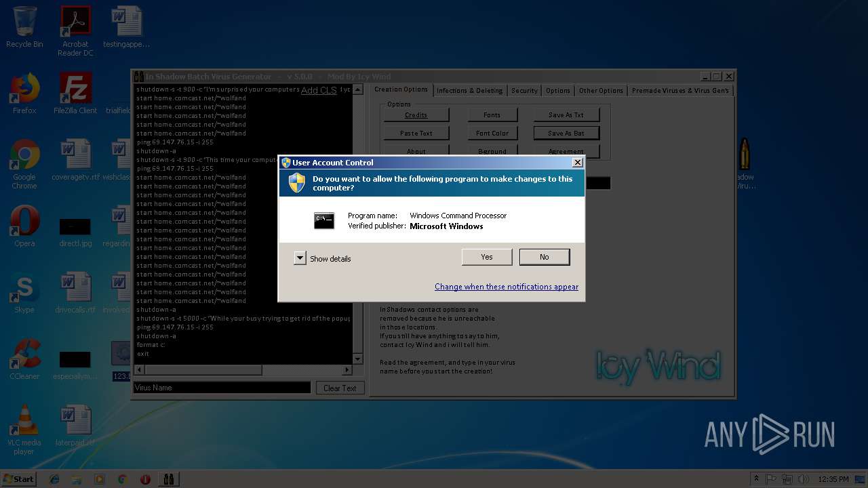
Task: Click the Add CLS link
Action: [319, 90]
